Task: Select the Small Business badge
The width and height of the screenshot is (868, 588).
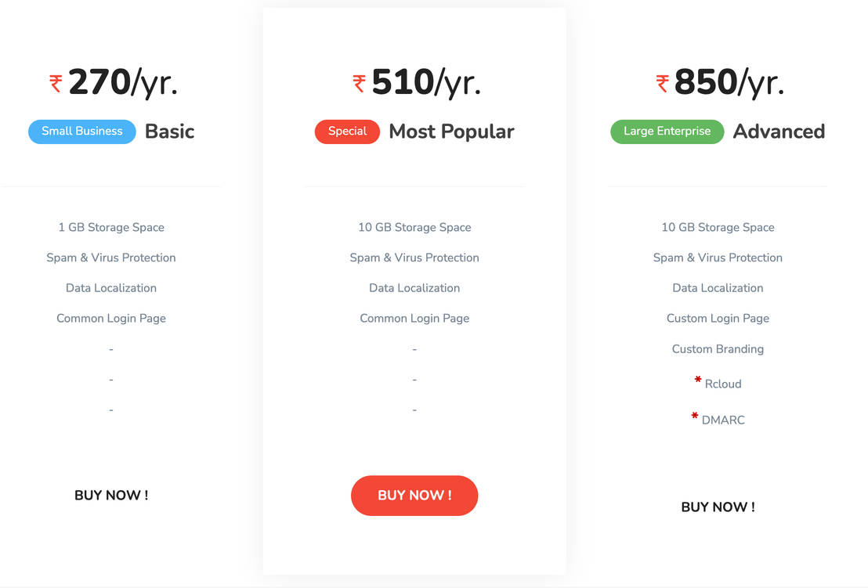Action: coord(81,131)
